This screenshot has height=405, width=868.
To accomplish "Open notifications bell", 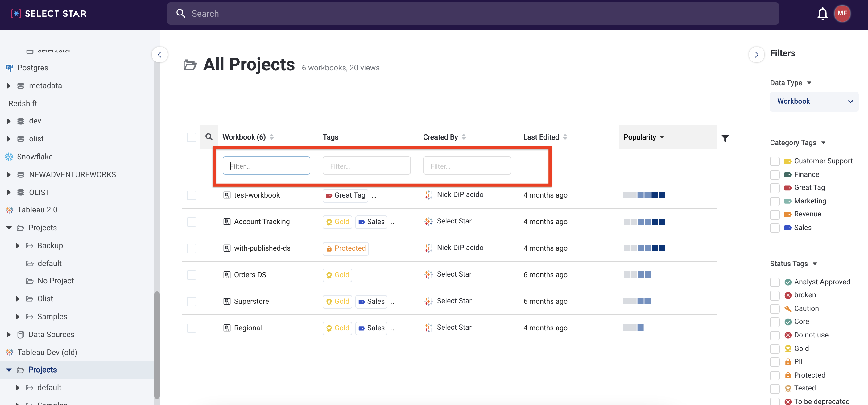I will tap(822, 14).
